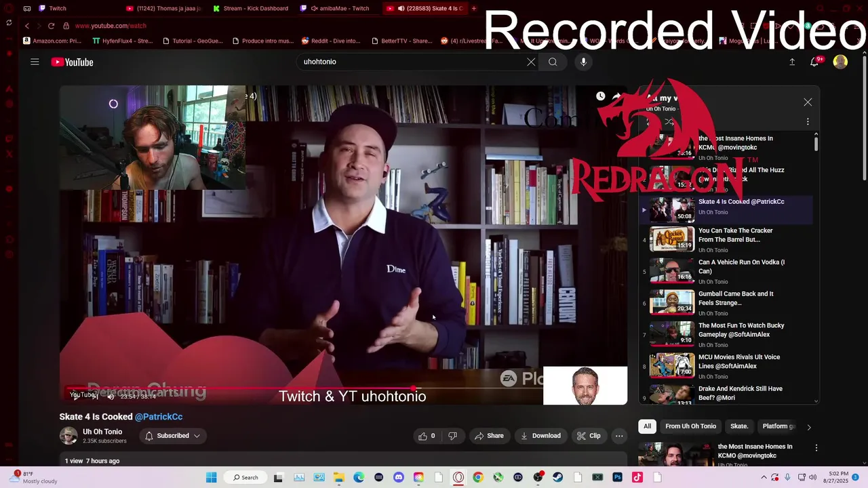This screenshot has width=868, height=488.
Task: Play 'You Can Take The Cracker' playlist video
Action: [x=726, y=240]
